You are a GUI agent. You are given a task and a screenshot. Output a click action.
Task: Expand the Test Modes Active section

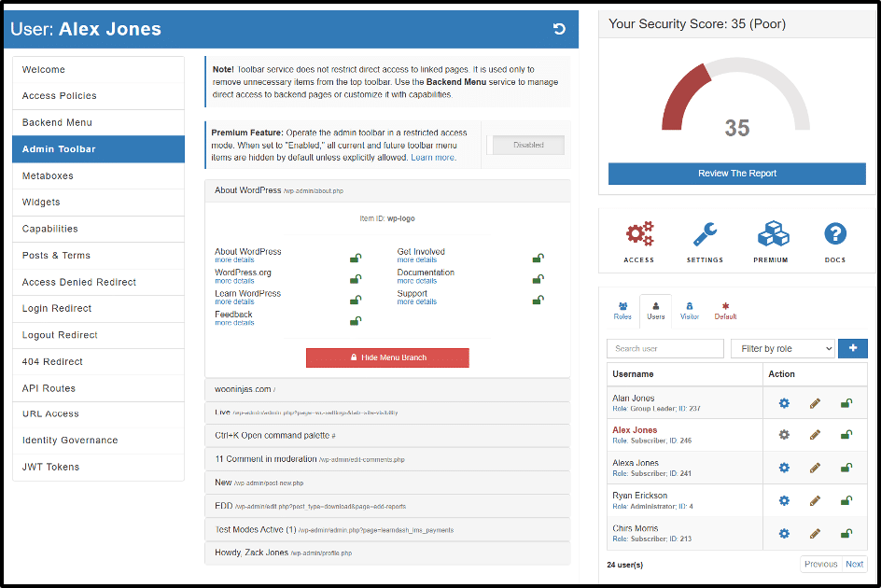click(387, 529)
